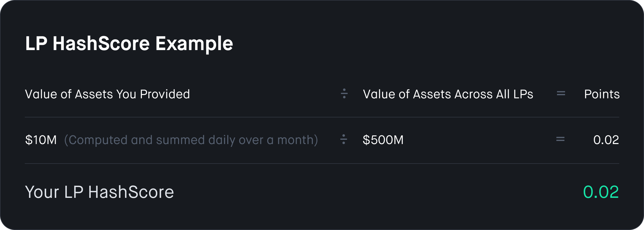Click the white 0.02 points value
Image resolution: width=644 pixels, height=230 pixels.
606,140
